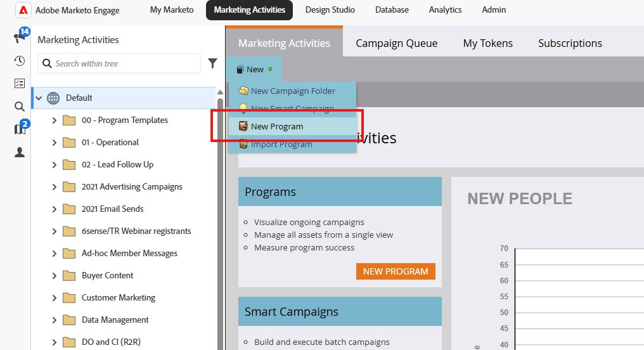
Task: Select 2021 Email Sends tree item
Action: coord(113,209)
